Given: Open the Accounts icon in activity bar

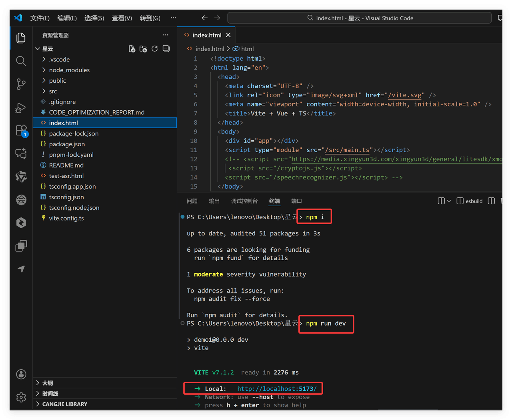Looking at the screenshot, I should click(21, 374).
